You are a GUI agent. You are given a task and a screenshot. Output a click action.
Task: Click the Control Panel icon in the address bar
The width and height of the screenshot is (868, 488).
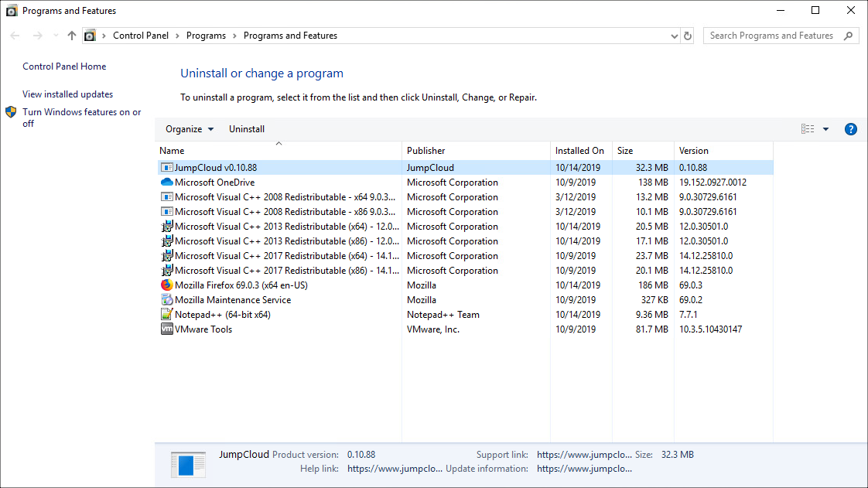[90, 36]
